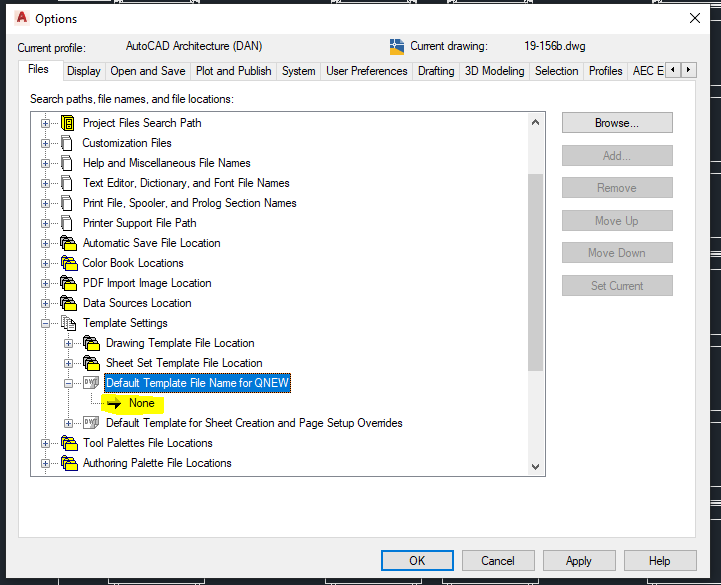Click the DWT icon for Sheet Creation overrides

[x=91, y=423]
